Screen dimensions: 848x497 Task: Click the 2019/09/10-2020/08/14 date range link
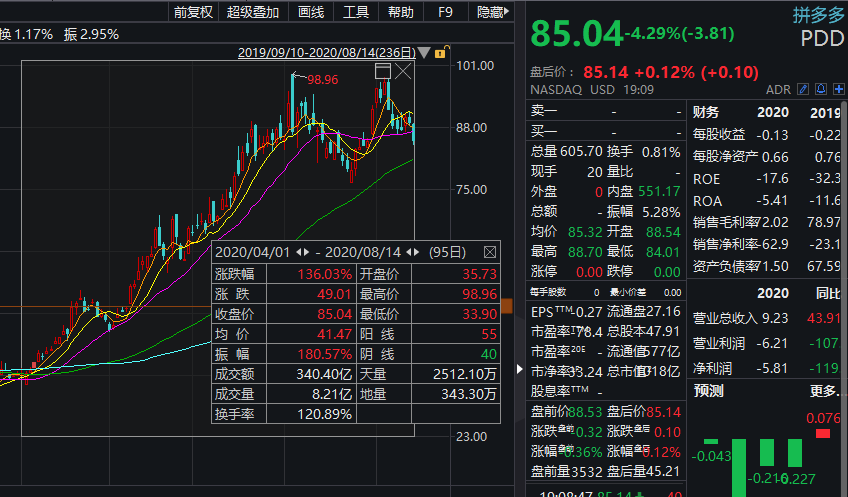point(327,52)
